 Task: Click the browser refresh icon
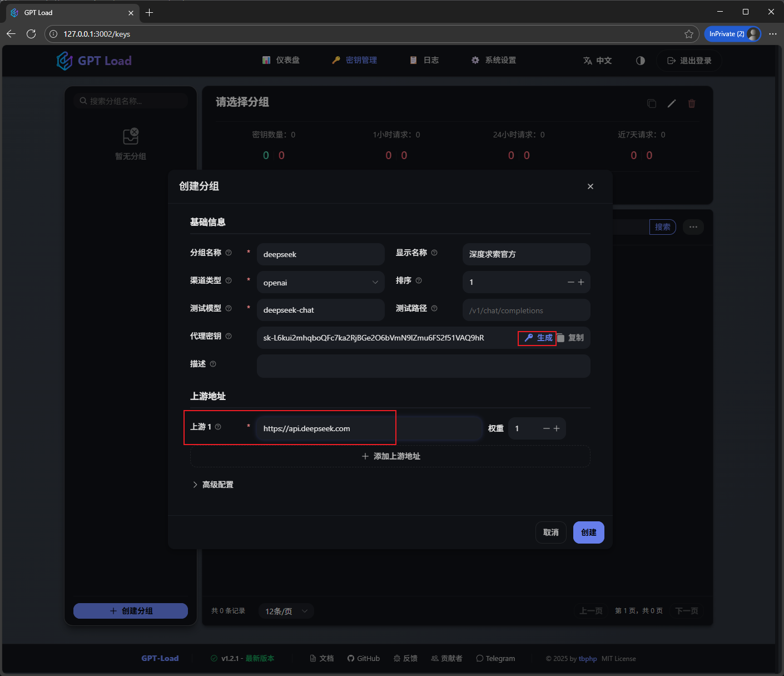(31, 34)
